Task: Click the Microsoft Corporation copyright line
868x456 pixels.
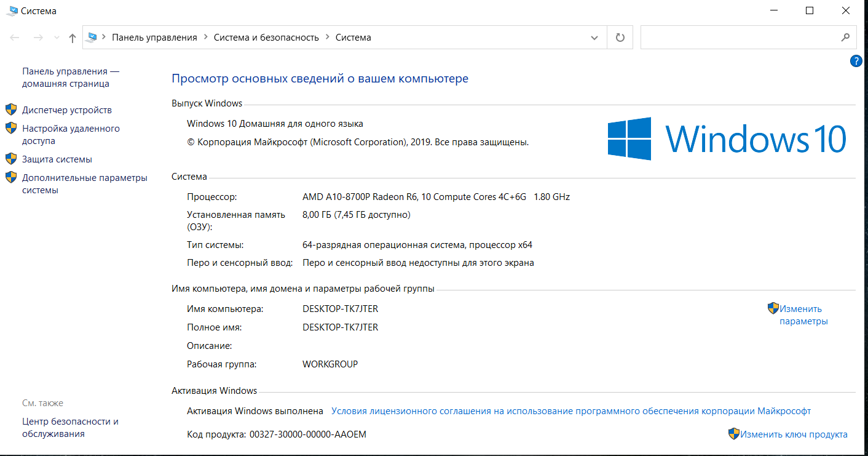Action: click(x=358, y=142)
